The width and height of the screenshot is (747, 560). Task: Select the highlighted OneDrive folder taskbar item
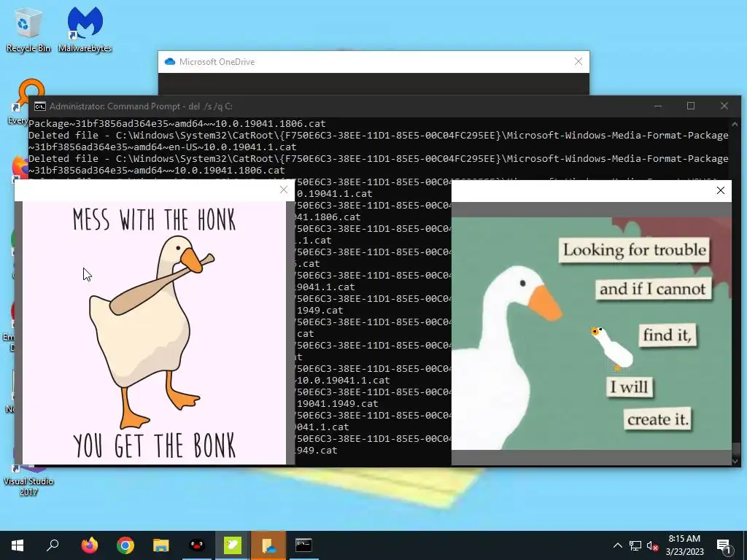(268, 545)
